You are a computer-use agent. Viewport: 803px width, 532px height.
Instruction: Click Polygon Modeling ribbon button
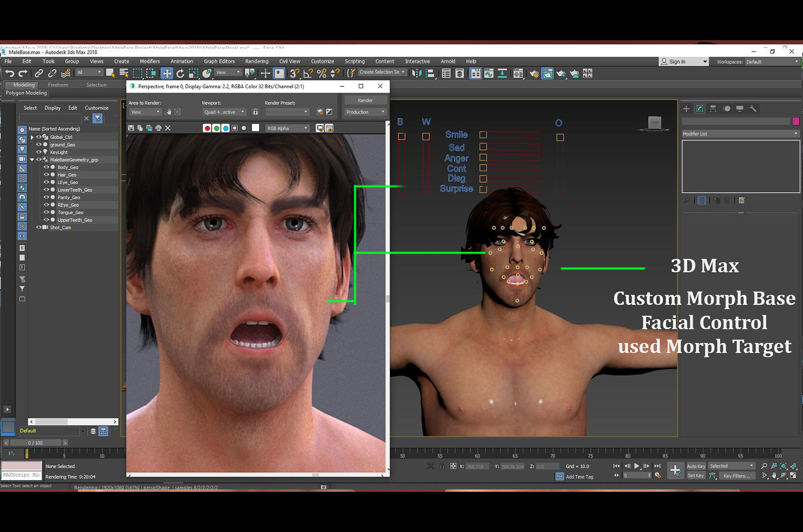pyautogui.click(x=26, y=93)
